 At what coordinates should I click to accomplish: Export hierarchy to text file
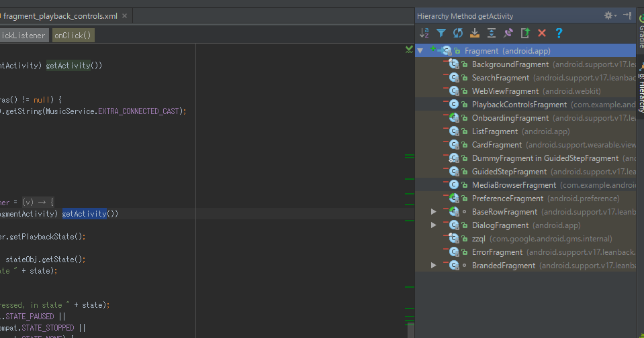point(525,33)
